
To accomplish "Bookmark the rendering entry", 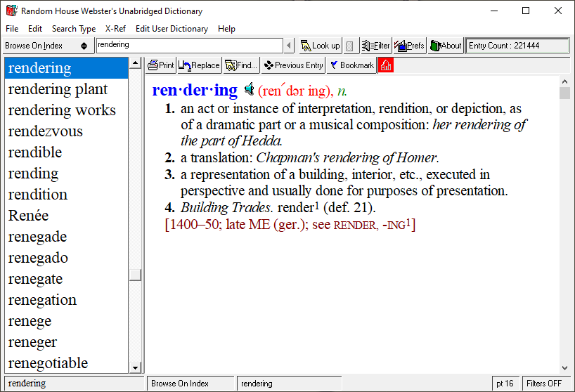I will [351, 65].
